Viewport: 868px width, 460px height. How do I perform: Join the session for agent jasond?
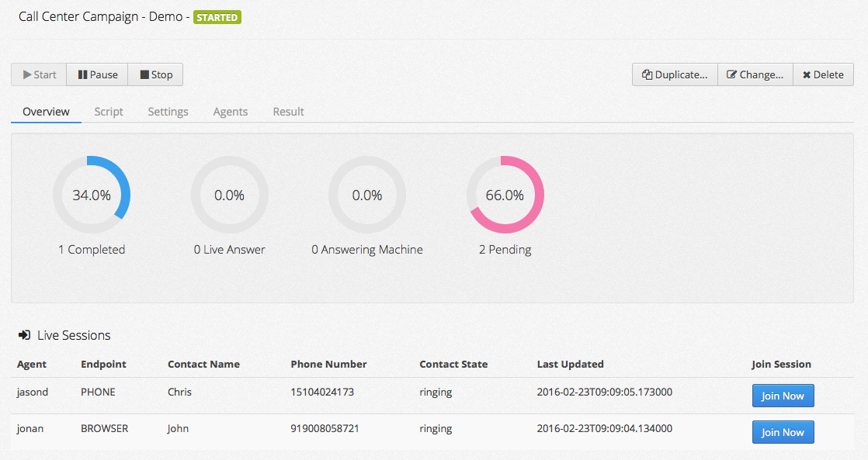click(783, 396)
